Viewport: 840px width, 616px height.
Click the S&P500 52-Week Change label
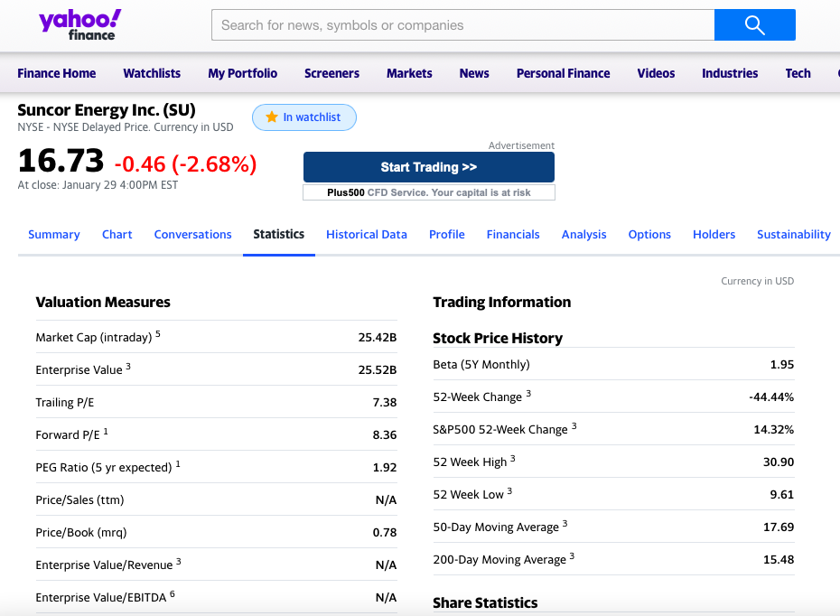coord(499,430)
